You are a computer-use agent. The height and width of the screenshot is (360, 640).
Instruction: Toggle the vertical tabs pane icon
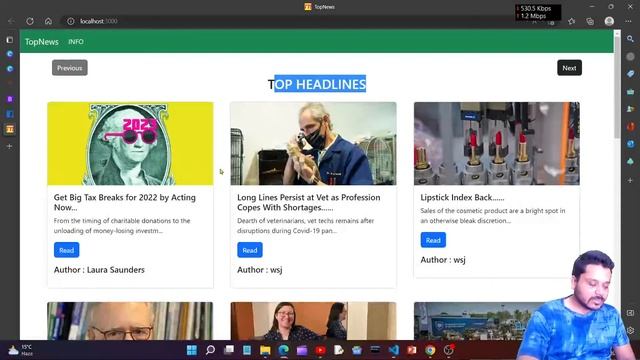coord(10,40)
